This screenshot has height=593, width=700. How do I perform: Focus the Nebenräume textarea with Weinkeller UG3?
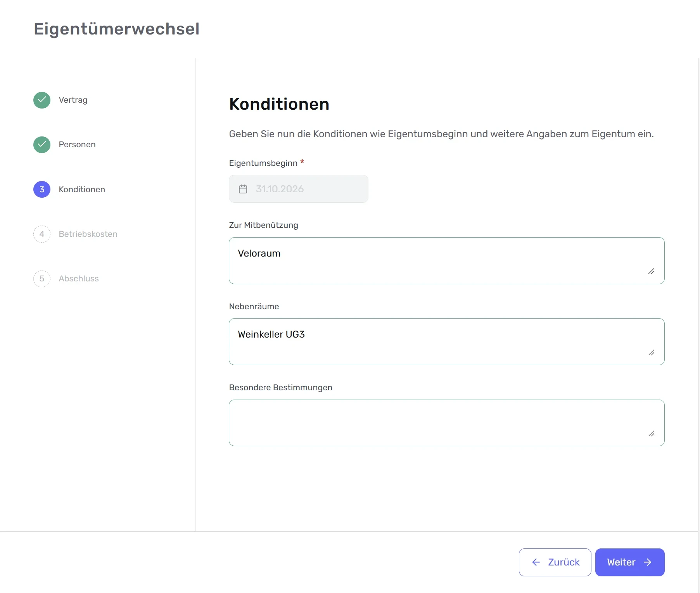(447, 342)
